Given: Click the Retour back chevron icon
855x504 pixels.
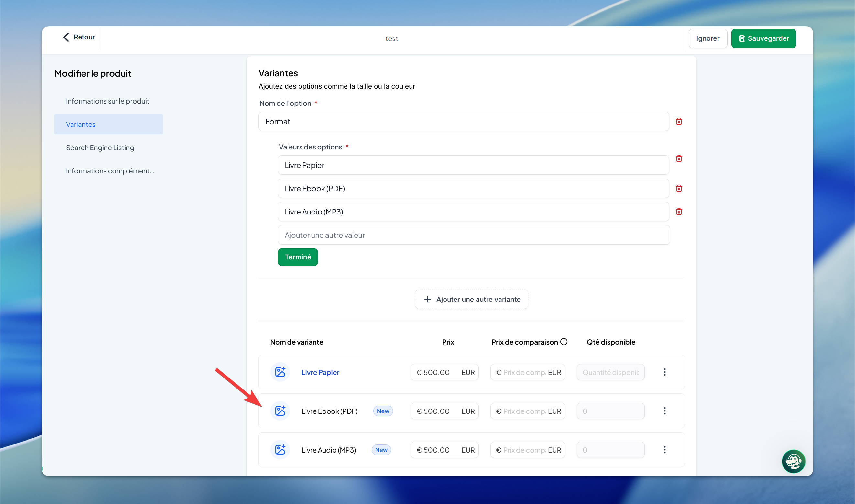Looking at the screenshot, I should coord(66,37).
